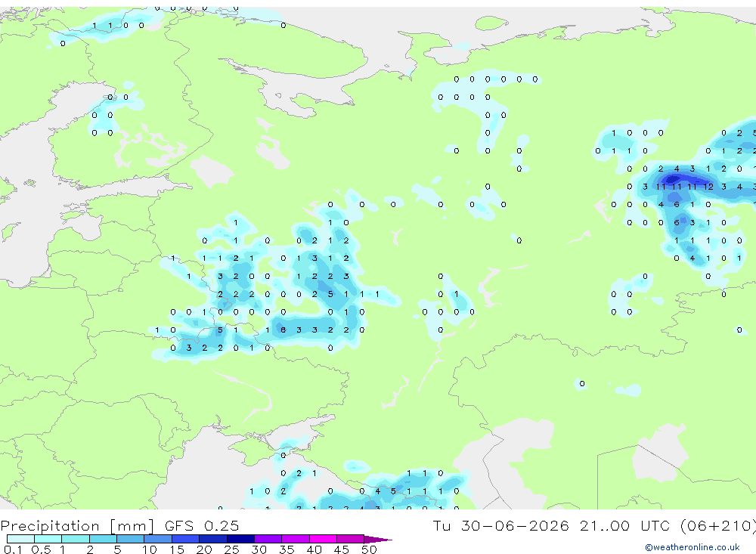Click the '40' legend scale label
756x554 pixels.
(314, 549)
